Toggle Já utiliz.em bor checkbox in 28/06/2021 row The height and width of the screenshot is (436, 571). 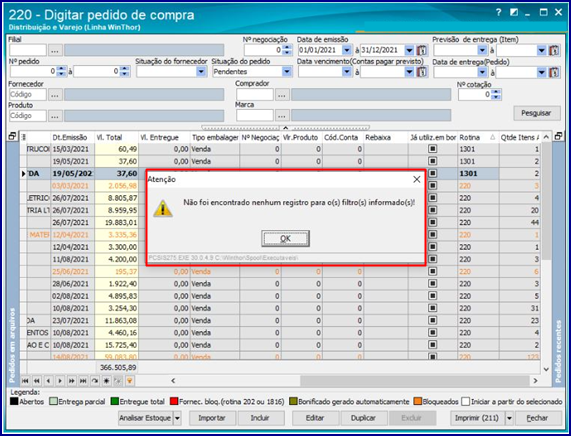pos(432,283)
